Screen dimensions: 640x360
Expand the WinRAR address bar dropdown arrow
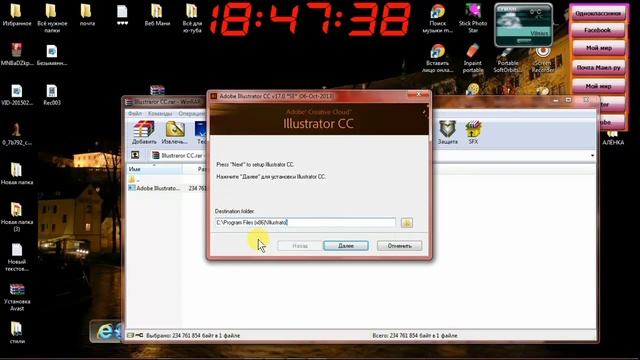[592, 156]
